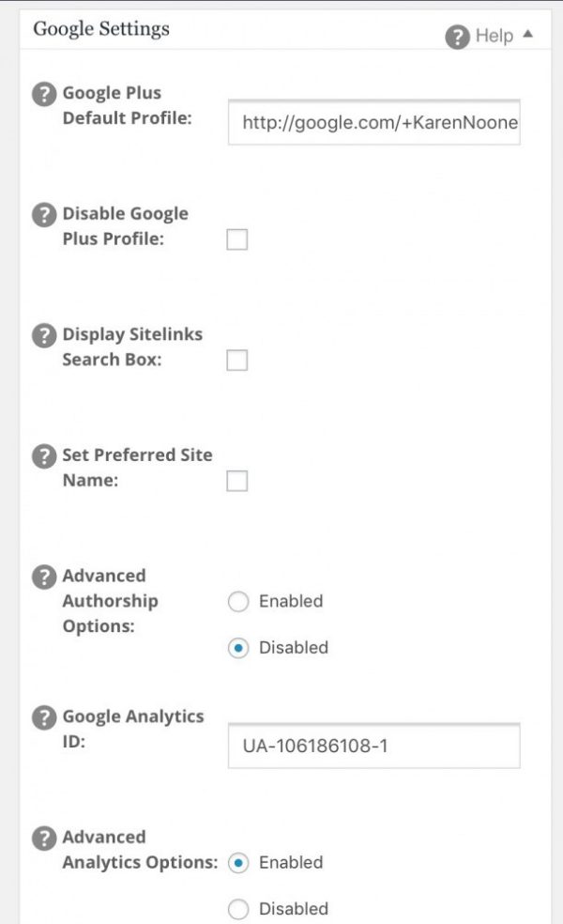Check the Set Preferred Site Name box
This screenshot has width=563, height=924.
click(236, 481)
